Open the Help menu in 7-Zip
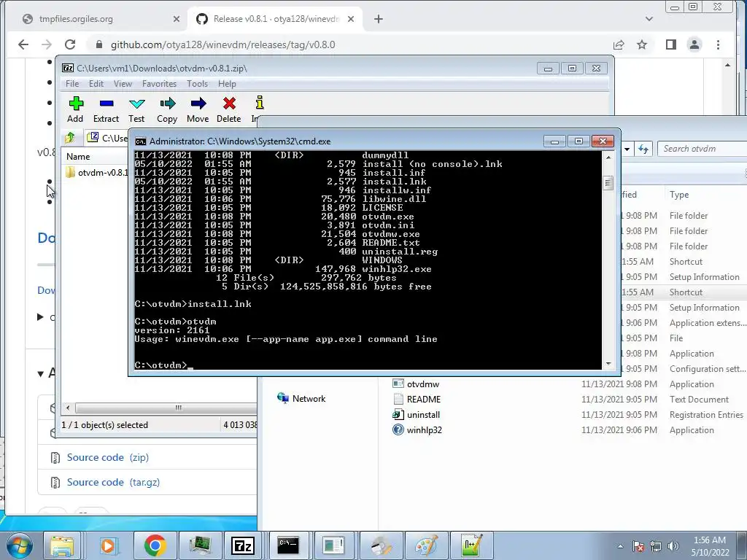The width and height of the screenshot is (747, 560). click(227, 84)
